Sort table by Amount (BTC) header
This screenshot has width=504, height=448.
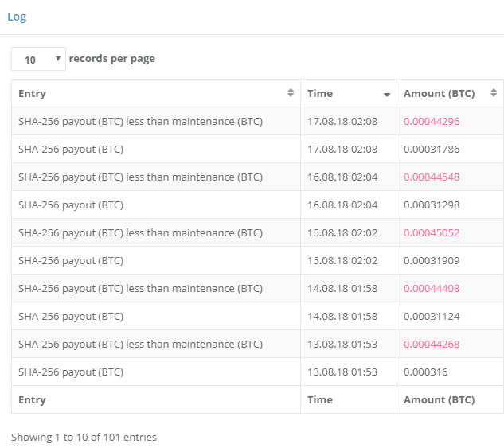point(439,93)
